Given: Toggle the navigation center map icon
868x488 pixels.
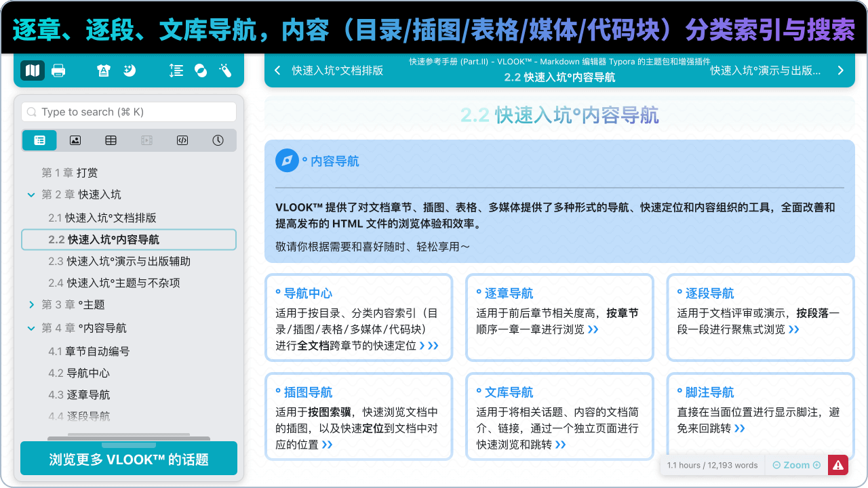Looking at the screenshot, I should pos(32,70).
